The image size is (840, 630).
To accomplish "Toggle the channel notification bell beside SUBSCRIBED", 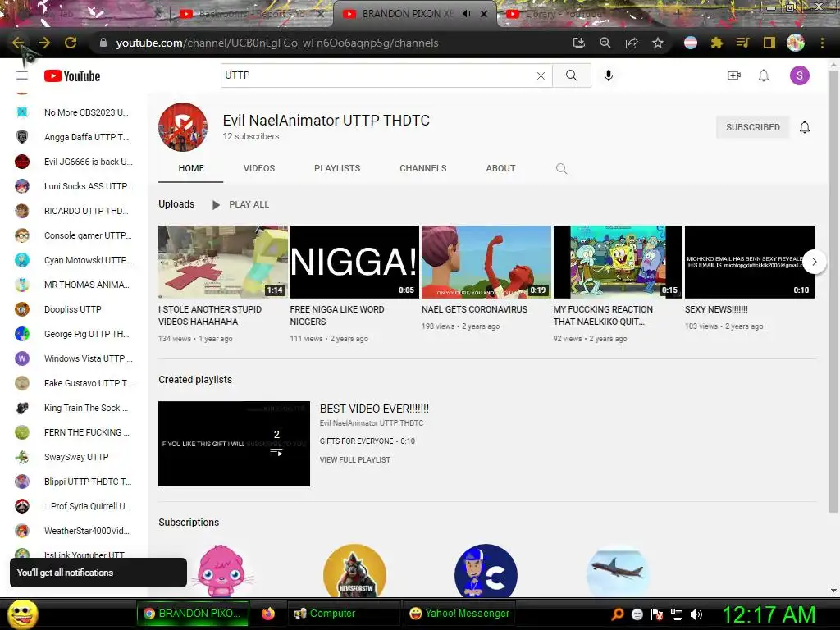I will (x=804, y=127).
